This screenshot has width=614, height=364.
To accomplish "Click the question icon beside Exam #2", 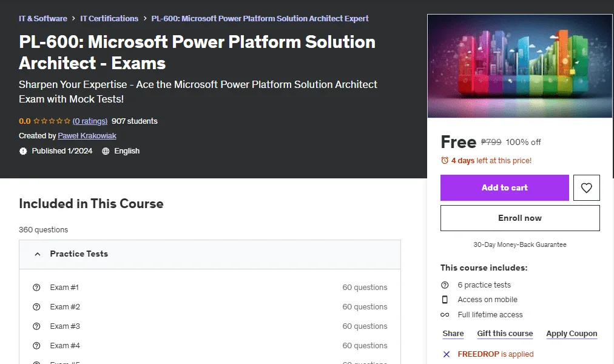I will [36, 307].
